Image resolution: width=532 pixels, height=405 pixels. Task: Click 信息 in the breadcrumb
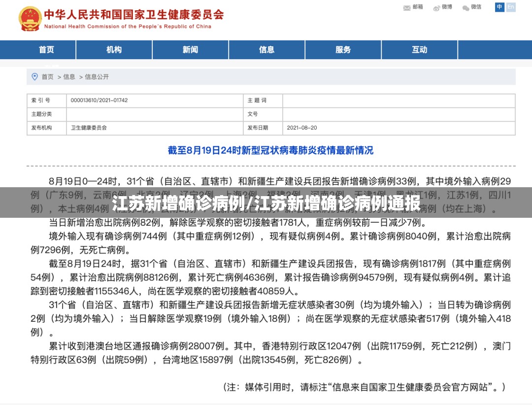click(x=69, y=77)
